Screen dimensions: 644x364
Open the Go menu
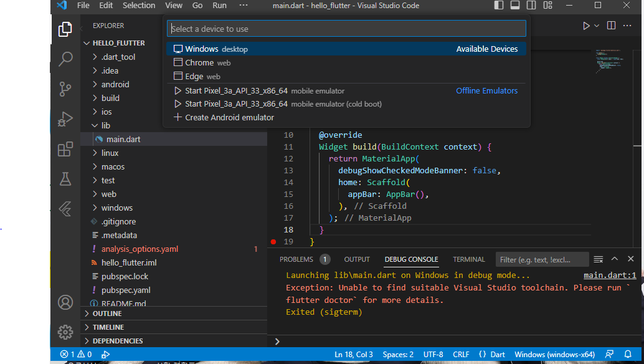coord(197,6)
